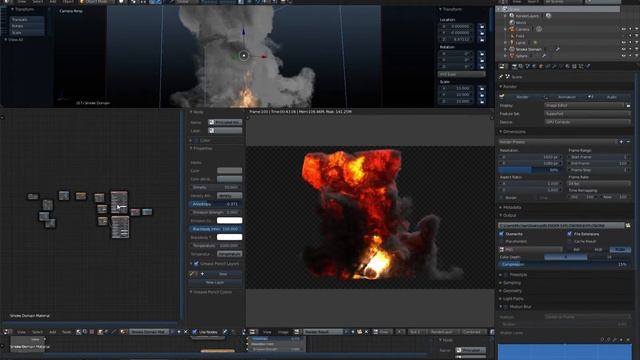Click the Animation render button

[567, 97]
